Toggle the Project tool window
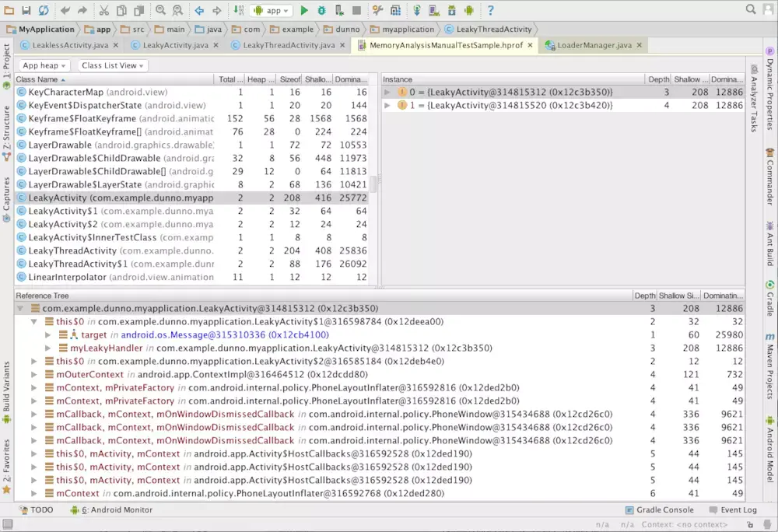 [6, 66]
